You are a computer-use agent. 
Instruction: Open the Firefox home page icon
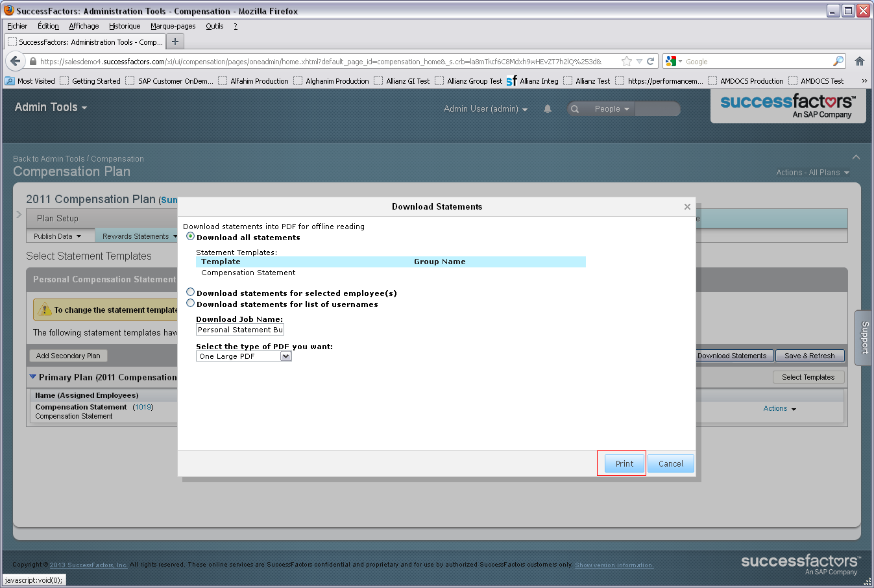(860, 61)
